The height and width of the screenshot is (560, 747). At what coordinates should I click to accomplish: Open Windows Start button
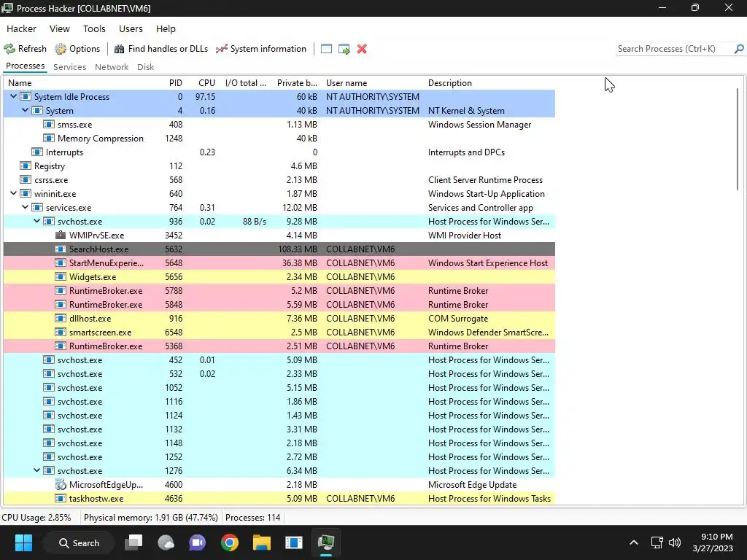coord(23,542)
